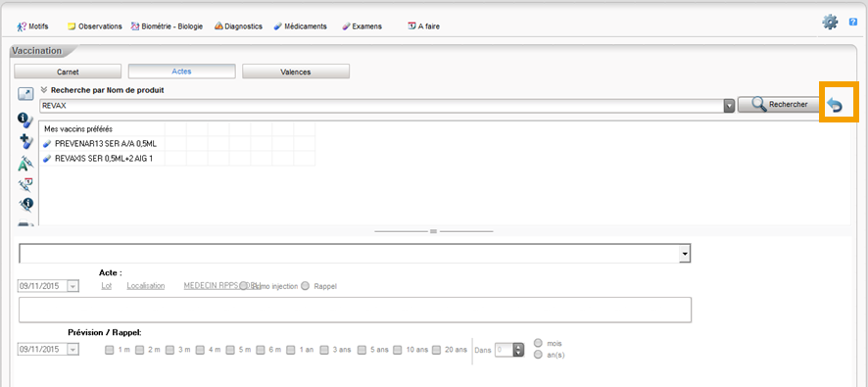Click the syringe calendar icon
Screen dimensions: 868x387
pos(25,184)
